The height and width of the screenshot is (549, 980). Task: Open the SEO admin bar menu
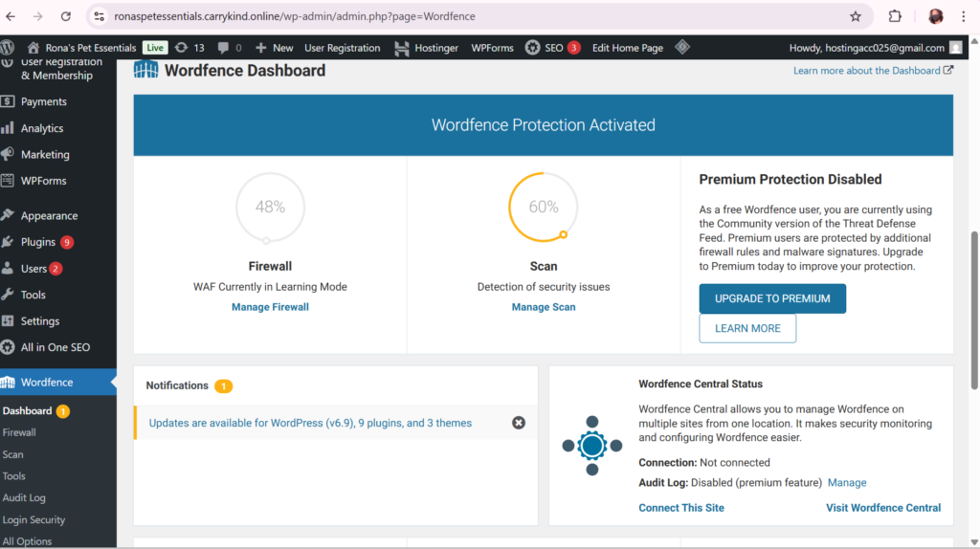[552, 48]
